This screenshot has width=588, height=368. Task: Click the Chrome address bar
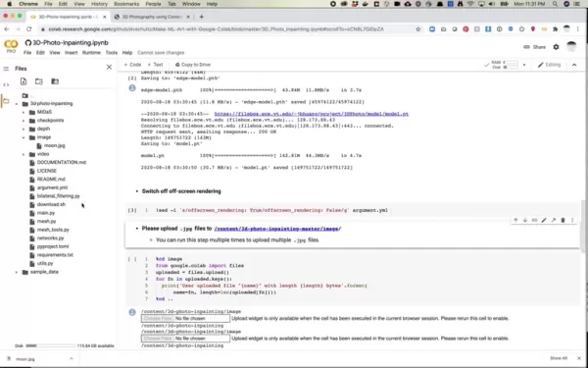click(228, 28)
